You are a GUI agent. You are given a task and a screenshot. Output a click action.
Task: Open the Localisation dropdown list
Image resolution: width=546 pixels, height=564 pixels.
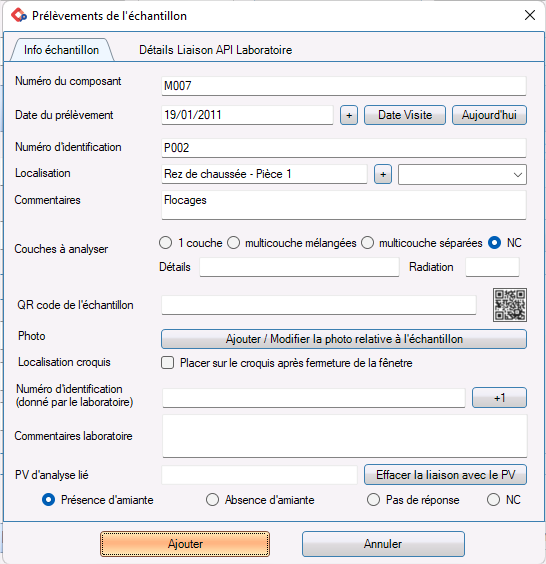[x=462, y=174]
